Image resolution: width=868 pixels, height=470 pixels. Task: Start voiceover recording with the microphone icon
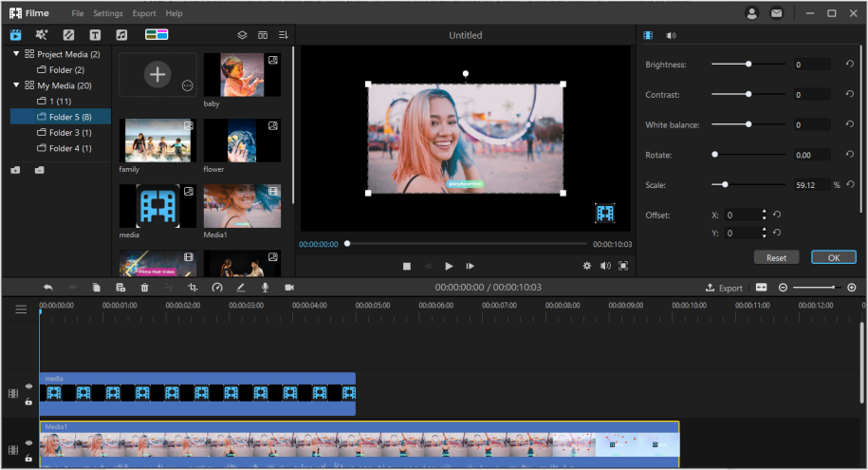(265, 288)
